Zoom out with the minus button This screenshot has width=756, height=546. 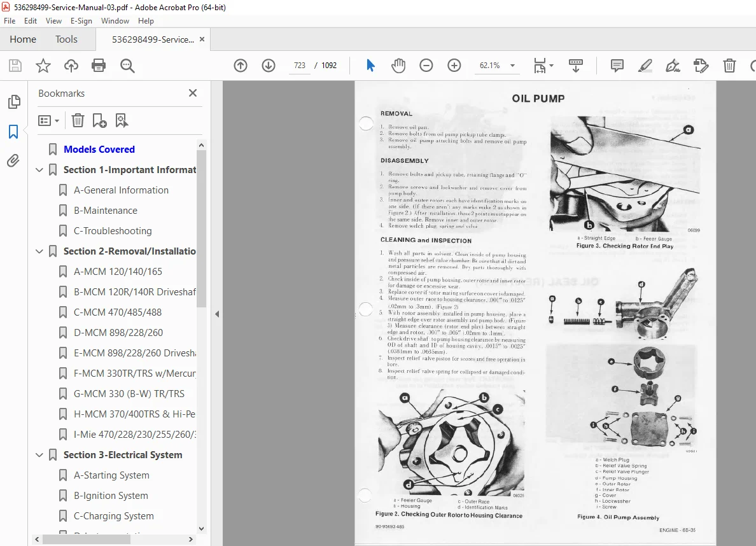(426, 66)
